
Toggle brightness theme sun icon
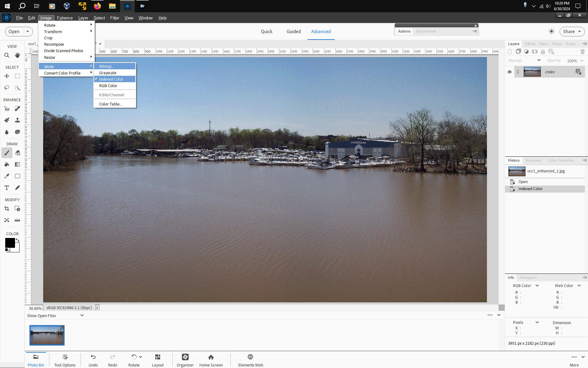[x=552, y=32]
